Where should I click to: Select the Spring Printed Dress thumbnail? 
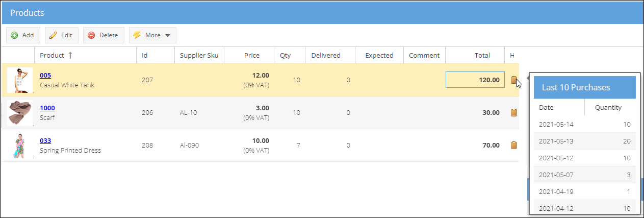coord(20,146)
